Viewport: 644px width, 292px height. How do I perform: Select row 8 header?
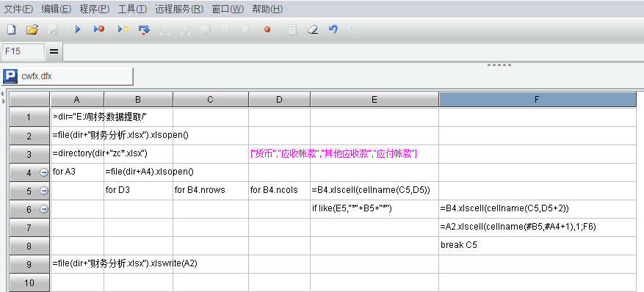29,246
